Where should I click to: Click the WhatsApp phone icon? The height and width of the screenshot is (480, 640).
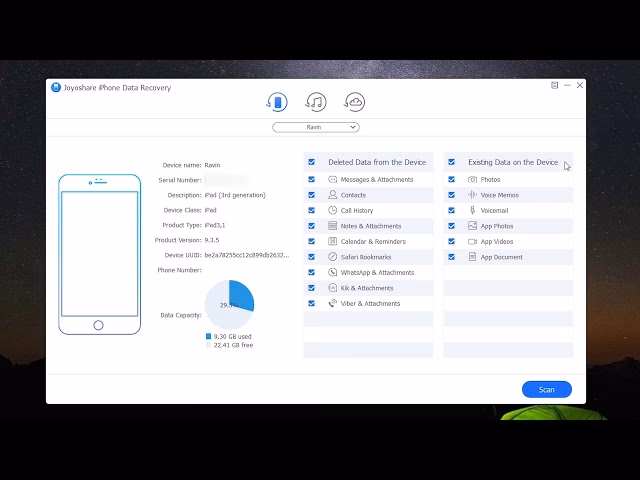(333, 272)
